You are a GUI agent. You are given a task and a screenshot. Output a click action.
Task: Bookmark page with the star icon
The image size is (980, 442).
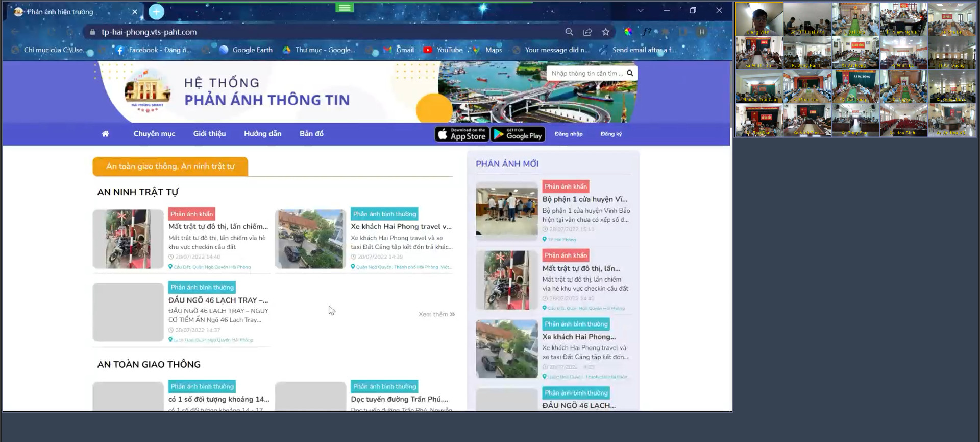click(606, 32)
